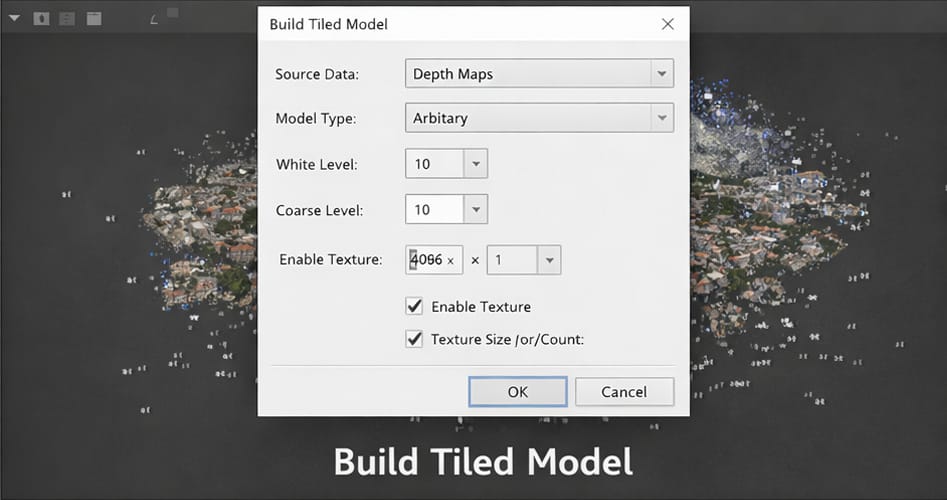Clear the 4096 texture size with its x
This screenshot has width=947, height=500.
click(450, 260)
